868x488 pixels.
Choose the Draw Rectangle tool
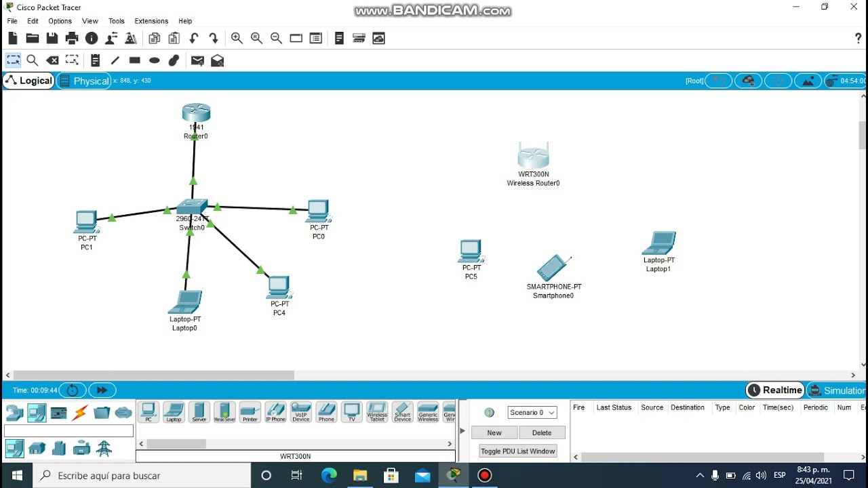(134, 60)
